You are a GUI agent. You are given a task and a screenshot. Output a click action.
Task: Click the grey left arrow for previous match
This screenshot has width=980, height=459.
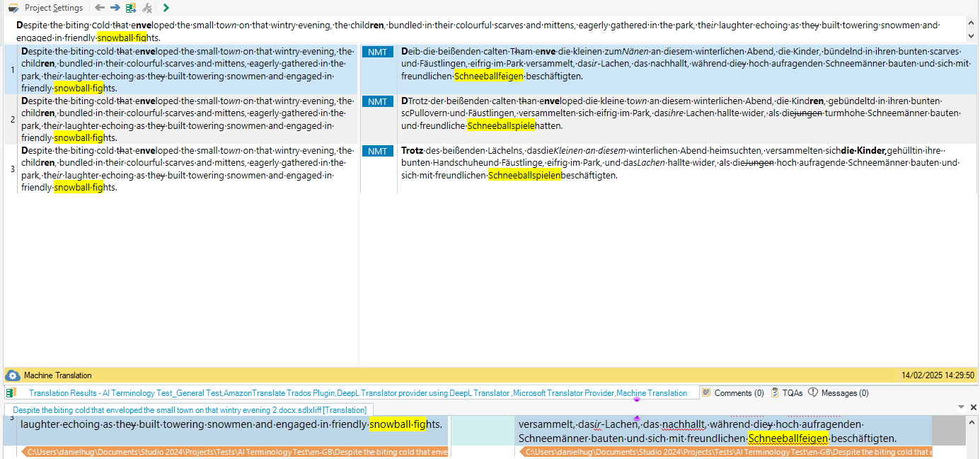click(99, 8)
